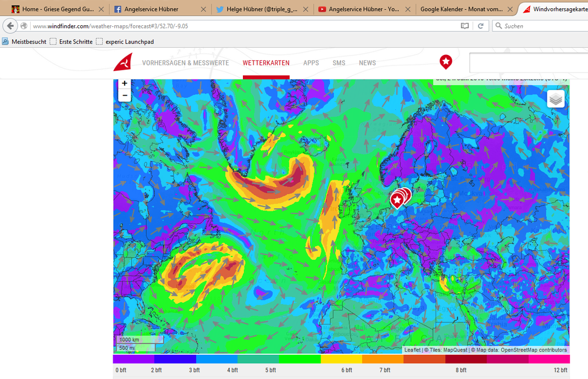Click the yellow 6 bft legend swatch

[341, 359]
